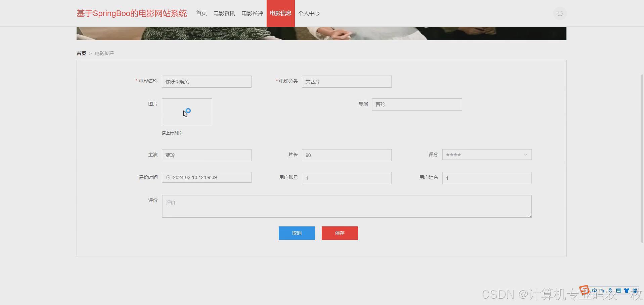
Task: Click inside the 评价 comment textarea
Action: point(347,206)
